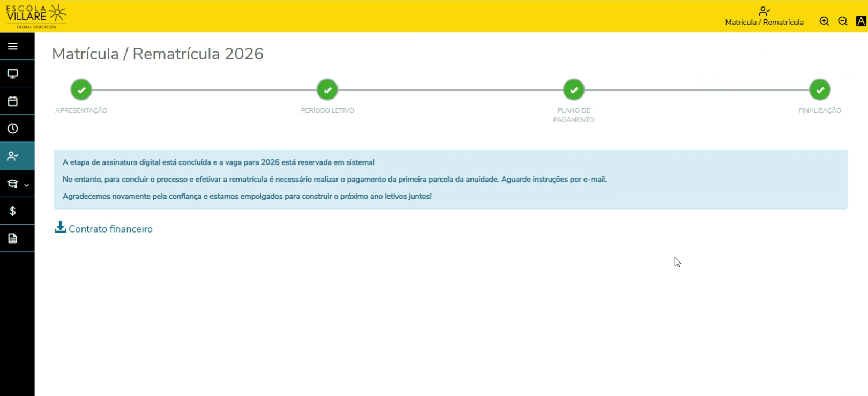868x396 pixels.
Task: Click the document icon in sidebar
Action: click(13, 238)
